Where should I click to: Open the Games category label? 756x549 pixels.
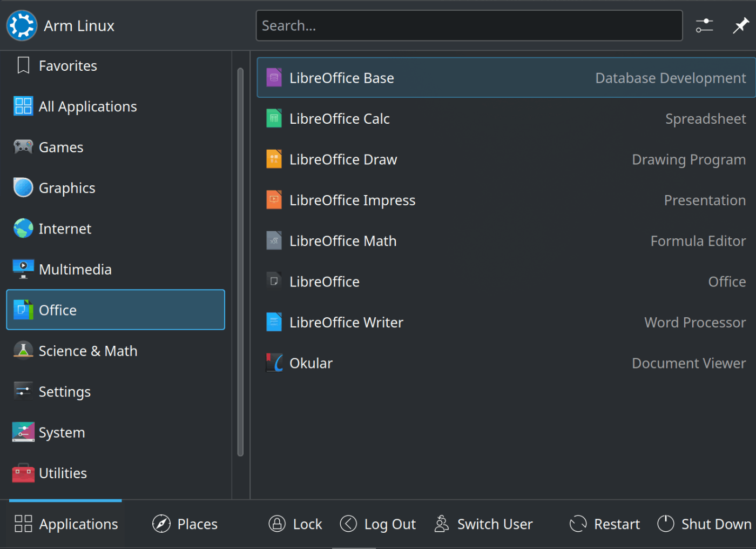(x=61, y=148)
